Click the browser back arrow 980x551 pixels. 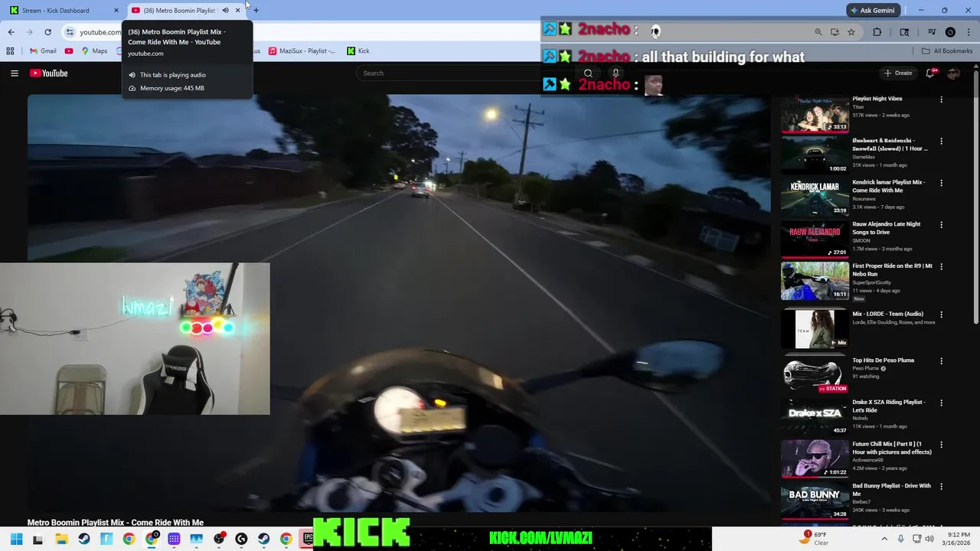[11, 32]
